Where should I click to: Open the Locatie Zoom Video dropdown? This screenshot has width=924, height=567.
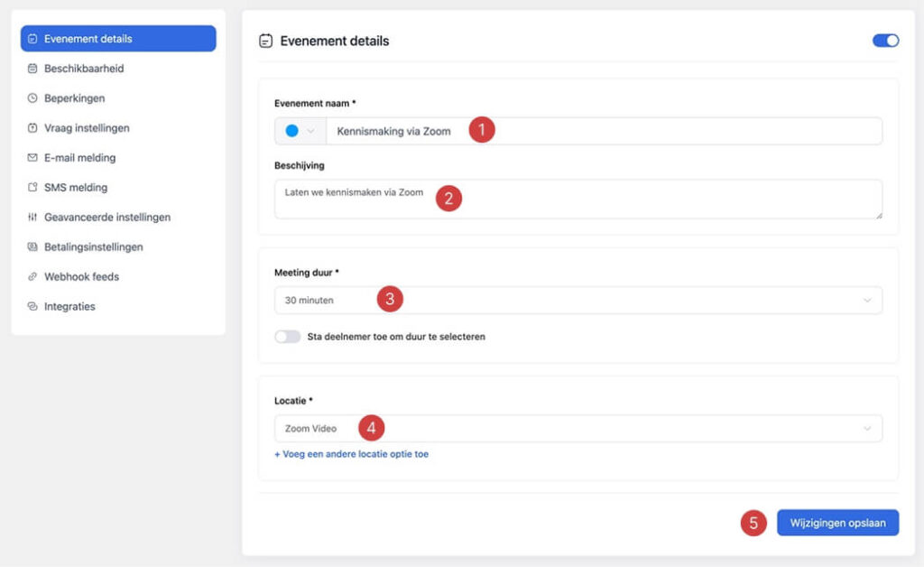578,429
